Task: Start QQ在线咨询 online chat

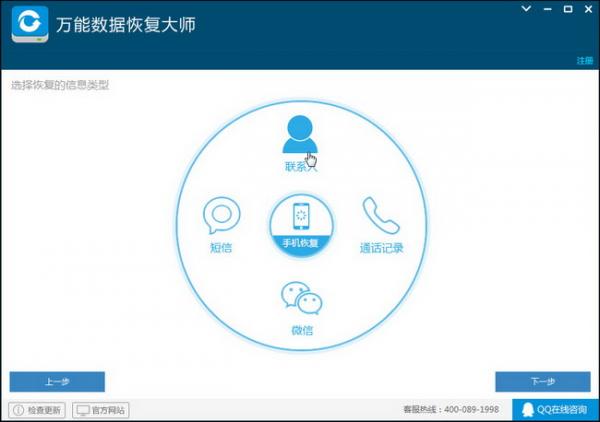Action: (555, 410)
